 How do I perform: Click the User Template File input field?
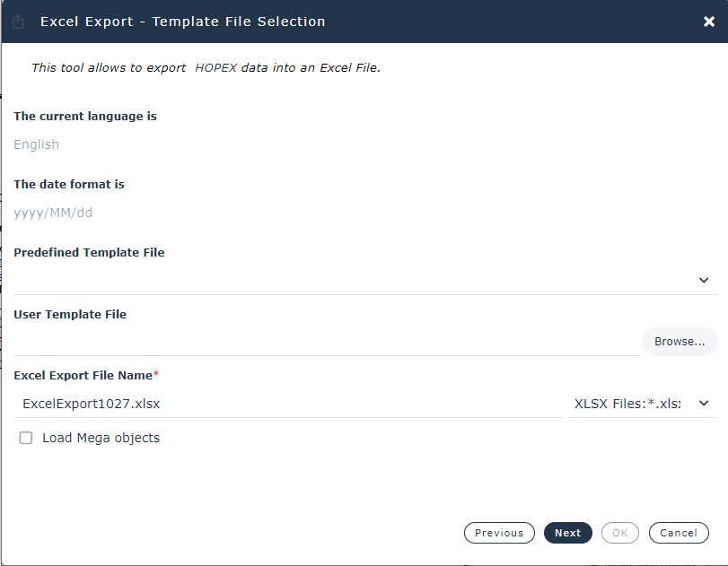325,342
